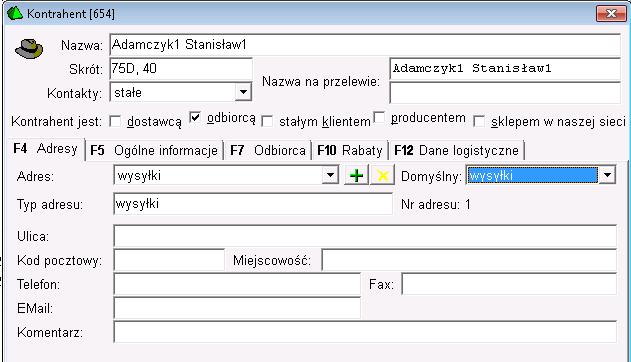Open the F7 Odbiorca tab
631x362 pixels.
click(x=268, y=150)
